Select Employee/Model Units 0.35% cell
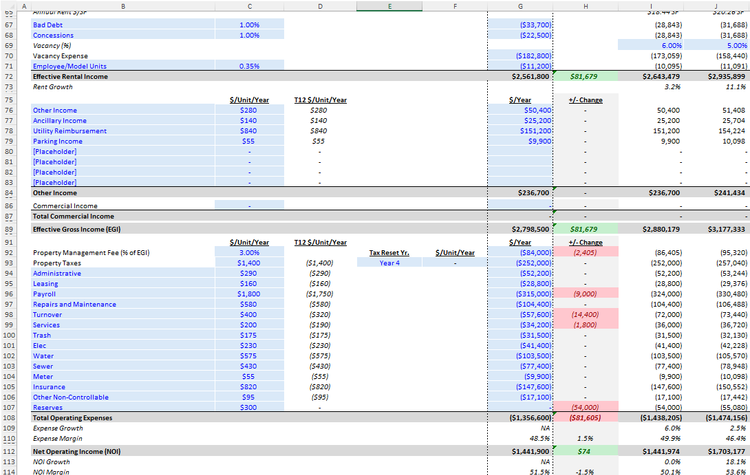 (249, 66)
